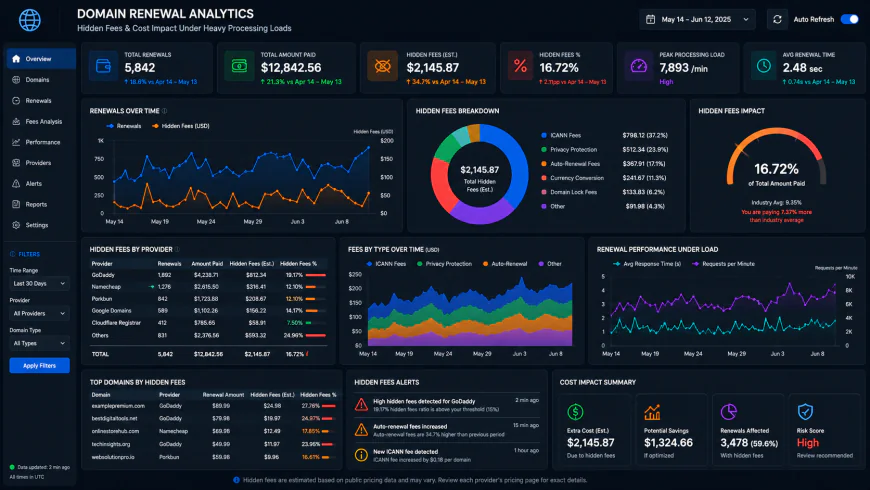Open Performance in the sidebar
This screenshot has height=490, width=870.
click(x=41, y=142)
